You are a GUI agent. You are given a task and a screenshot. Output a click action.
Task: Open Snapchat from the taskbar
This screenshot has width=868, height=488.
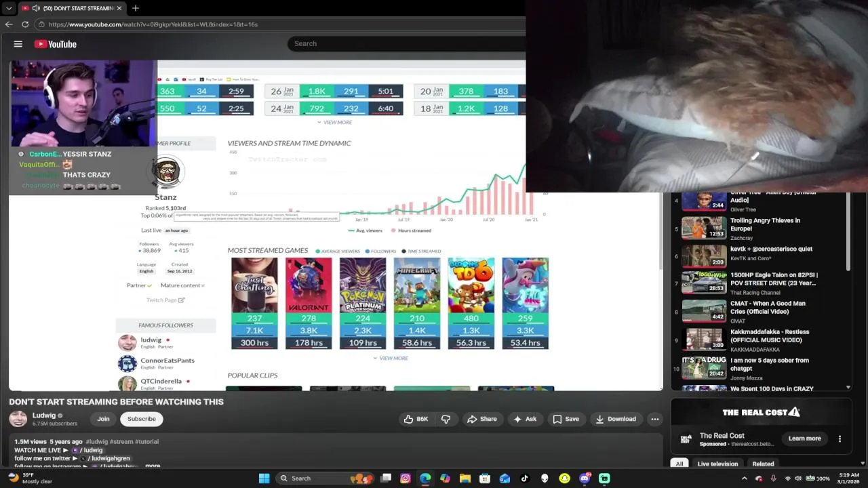(x=564, y=479)
